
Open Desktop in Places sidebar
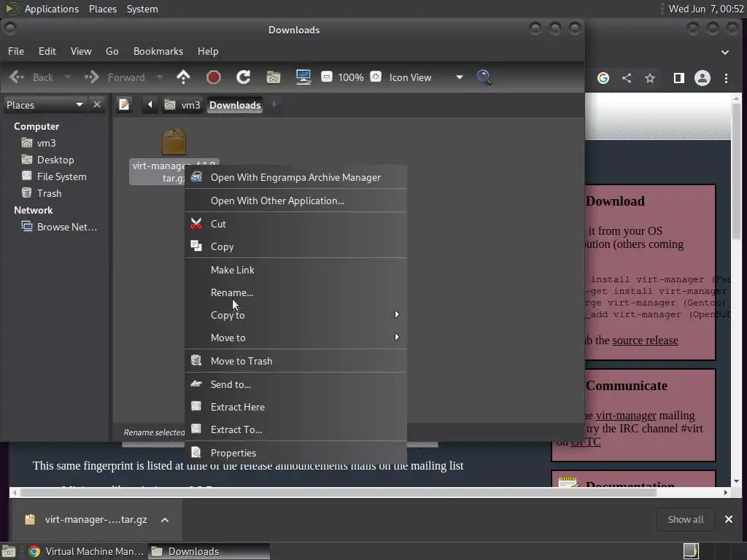tap(48, 160)
